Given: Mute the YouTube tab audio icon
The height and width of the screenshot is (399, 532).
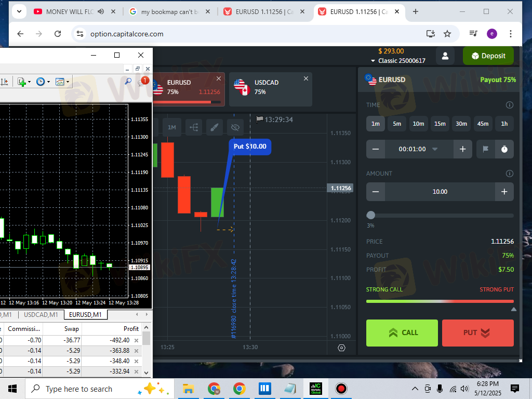Looking at the screenshot, I should click(x=101, y=11).
